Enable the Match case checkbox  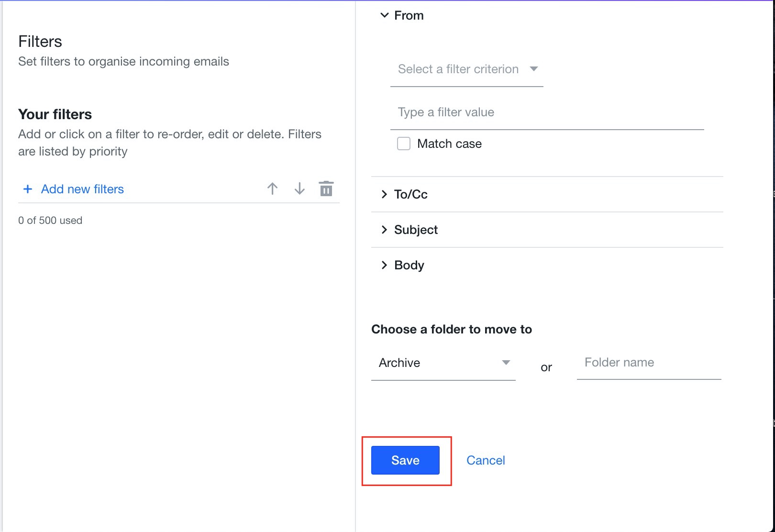pyautogui.click(x=404, y=144)
